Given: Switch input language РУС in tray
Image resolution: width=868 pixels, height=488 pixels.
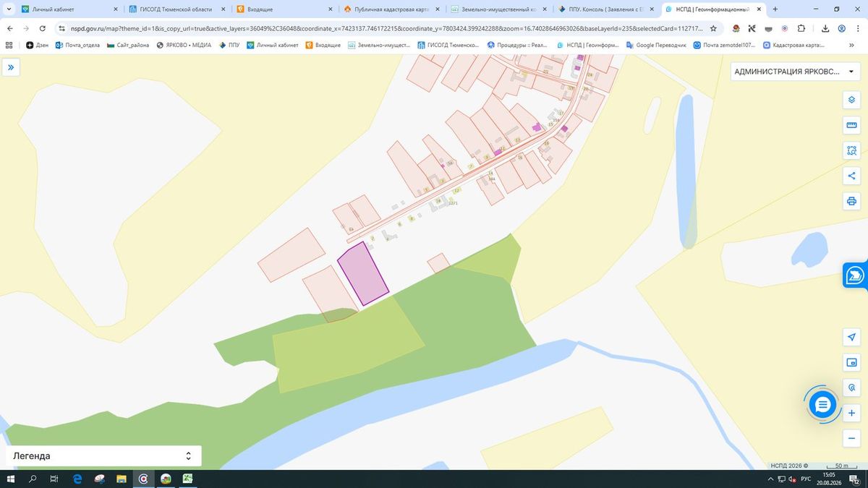Looking at the screenshot, I should click(x=805, y=479).
